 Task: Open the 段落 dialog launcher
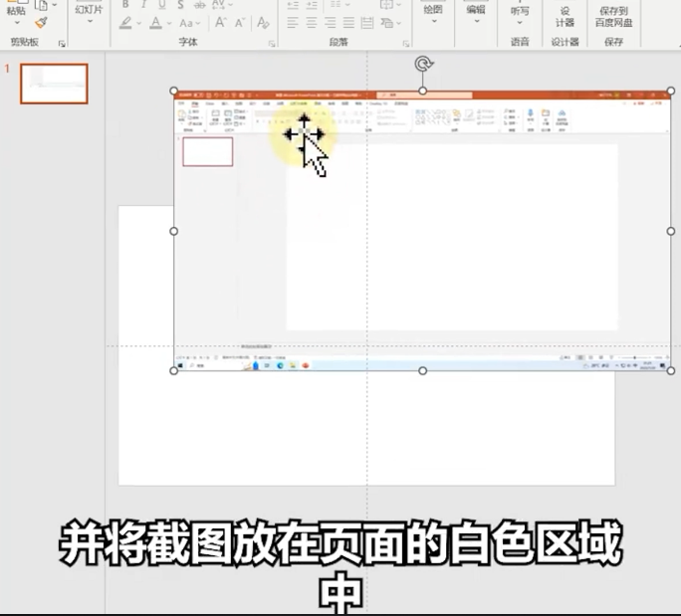click(406, 43)
